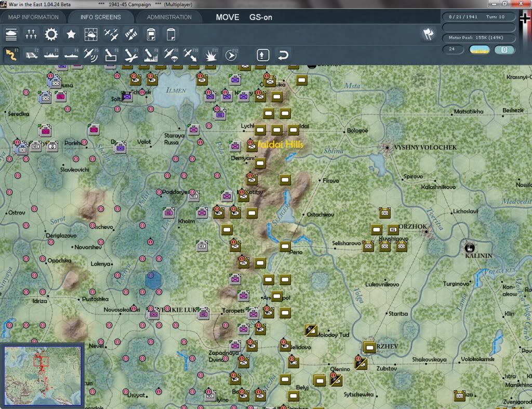Viewport: 532px width, 409px height.
Task: Select the F2 rail move mode icon
Action: point(31,55)
